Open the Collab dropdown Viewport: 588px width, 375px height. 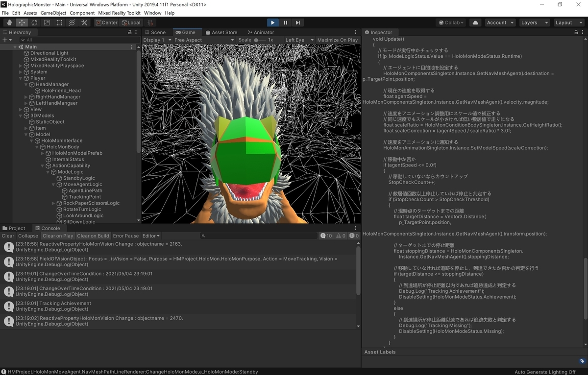(451, 23)
